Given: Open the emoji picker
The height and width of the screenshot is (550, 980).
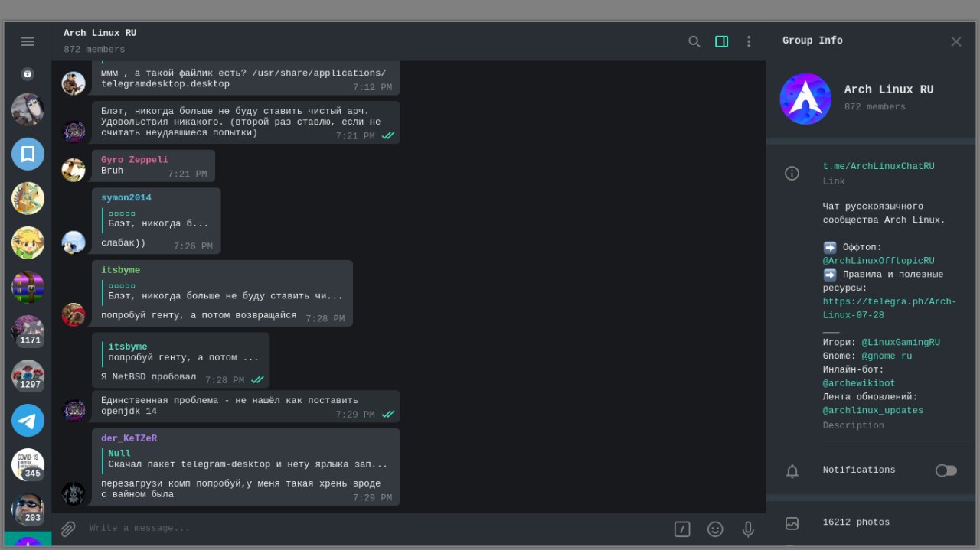Looking at the screenshot, I should pos(715,529).
